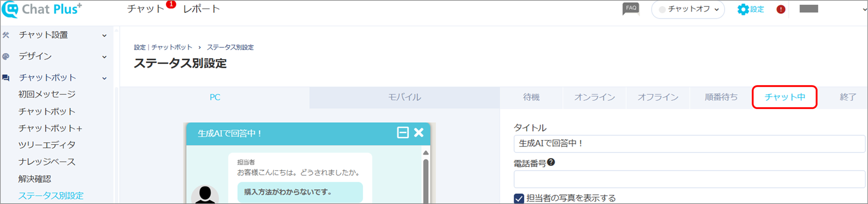Click the scroll up arrow in chat preview
Image resolution: width=868 pixels, height=204 pixels.
pyautogui.click(x=426, y=152)
